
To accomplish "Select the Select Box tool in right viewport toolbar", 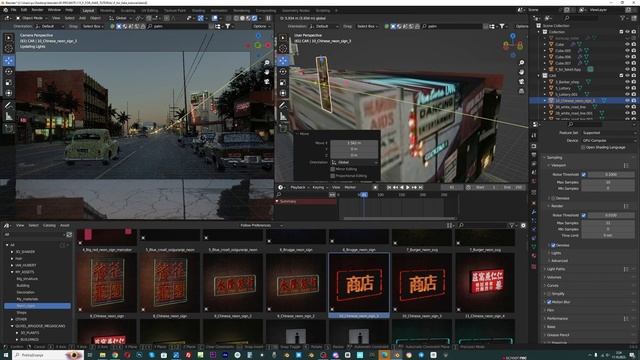I will [283, 38].
